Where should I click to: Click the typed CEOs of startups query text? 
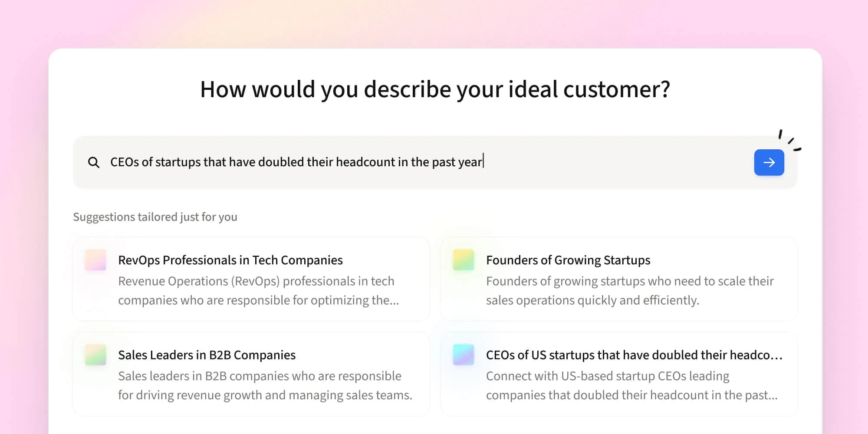click(296, 162)
